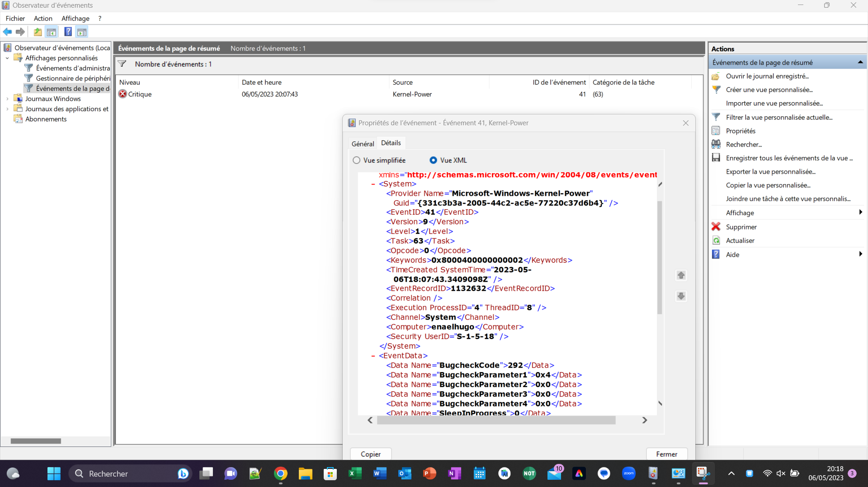The width and height of the screenshot is (868, 487).
Task: Click the Copier button
Action: click(371, 454)
